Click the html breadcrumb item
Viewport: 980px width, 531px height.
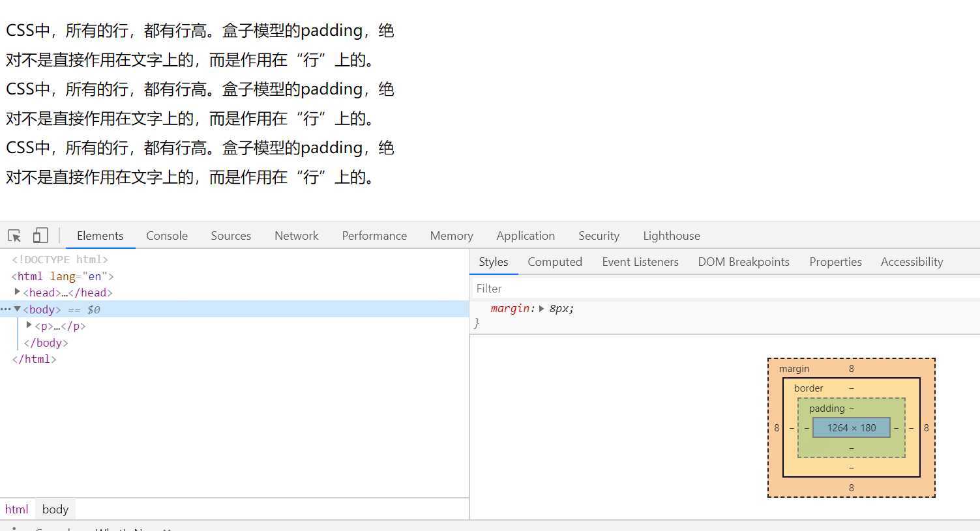17,509
